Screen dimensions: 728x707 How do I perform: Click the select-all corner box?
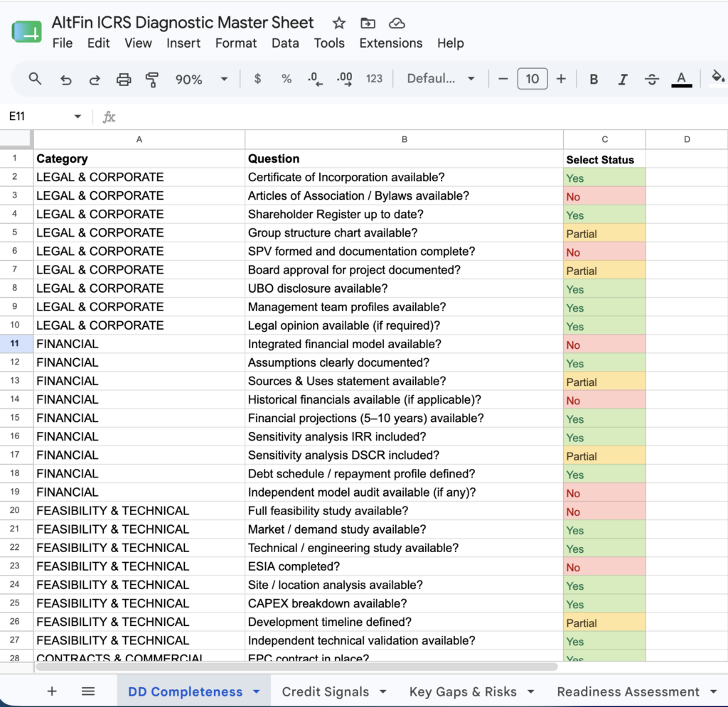click(x=16, y=140)
